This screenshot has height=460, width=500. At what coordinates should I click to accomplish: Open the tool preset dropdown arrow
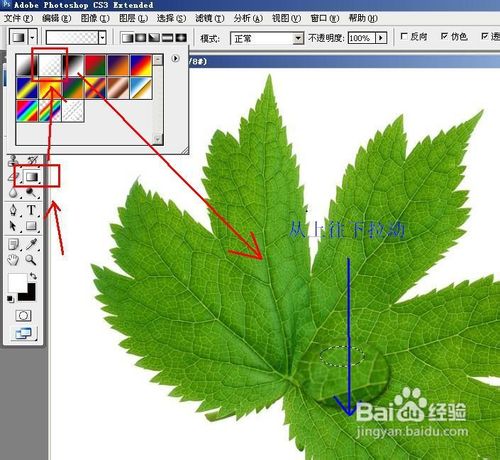[x=32, y=37]
